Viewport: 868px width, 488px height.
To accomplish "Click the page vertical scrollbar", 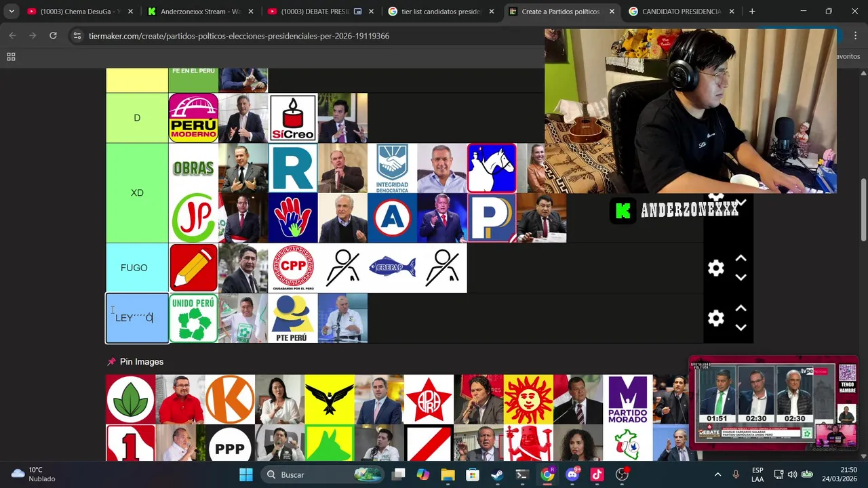I will coord(863,210).
